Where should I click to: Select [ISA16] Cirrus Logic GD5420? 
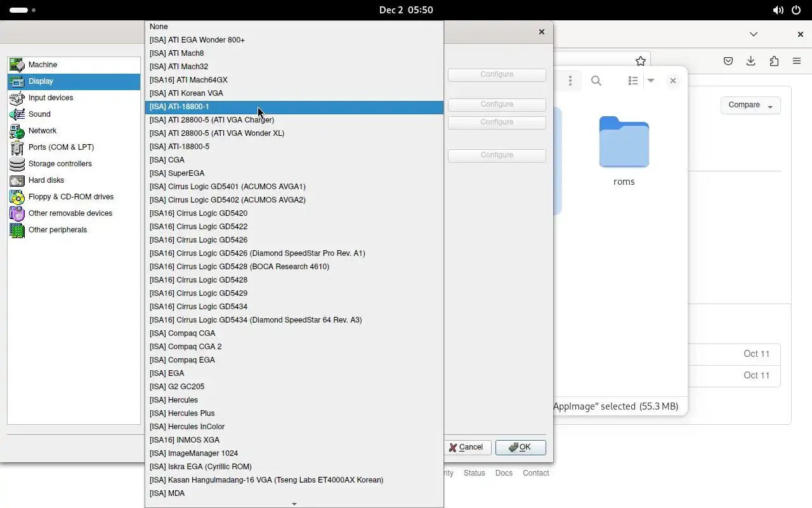294,213
